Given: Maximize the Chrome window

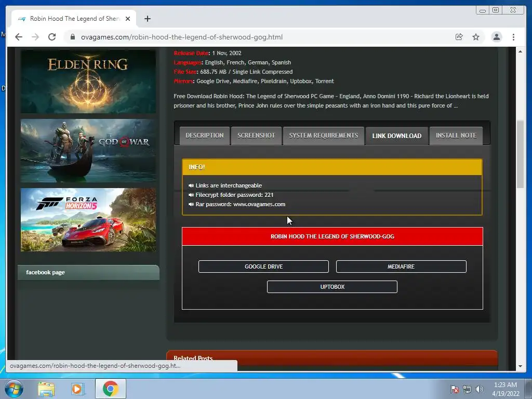Looking at the screenshot, I should point(495,10).
